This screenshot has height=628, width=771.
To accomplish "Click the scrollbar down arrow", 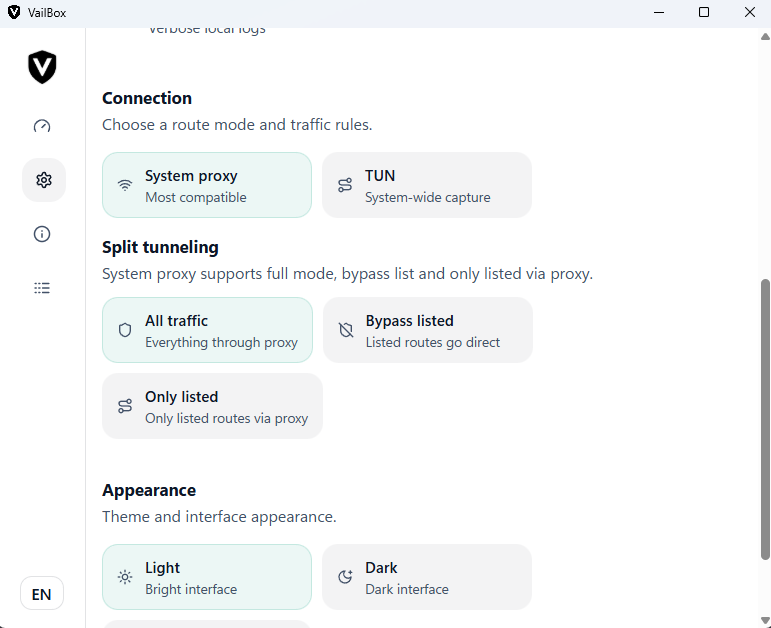I will tap(765, 620).
